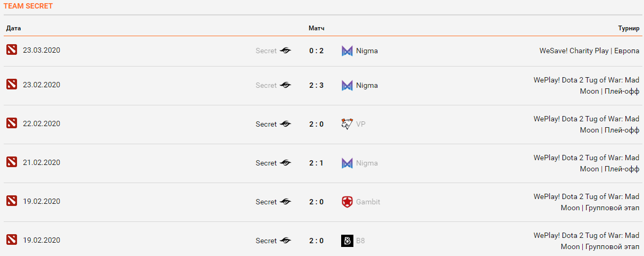Click Secret eye logo in the B8 match
The image size is (644, 256).
click(x=285, y=241)
